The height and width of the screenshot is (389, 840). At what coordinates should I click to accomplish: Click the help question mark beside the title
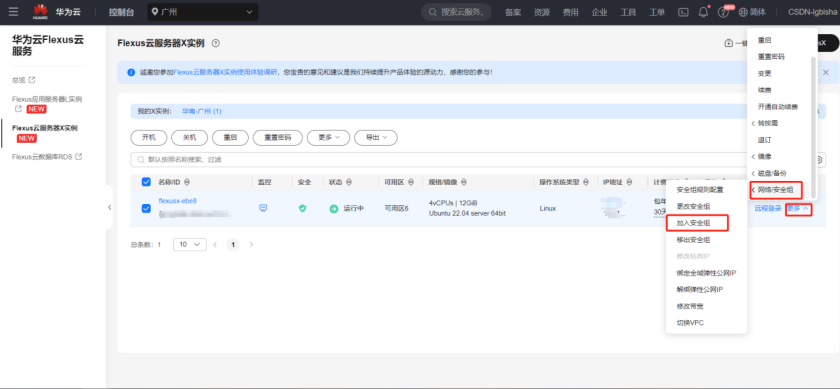point(216,43)
